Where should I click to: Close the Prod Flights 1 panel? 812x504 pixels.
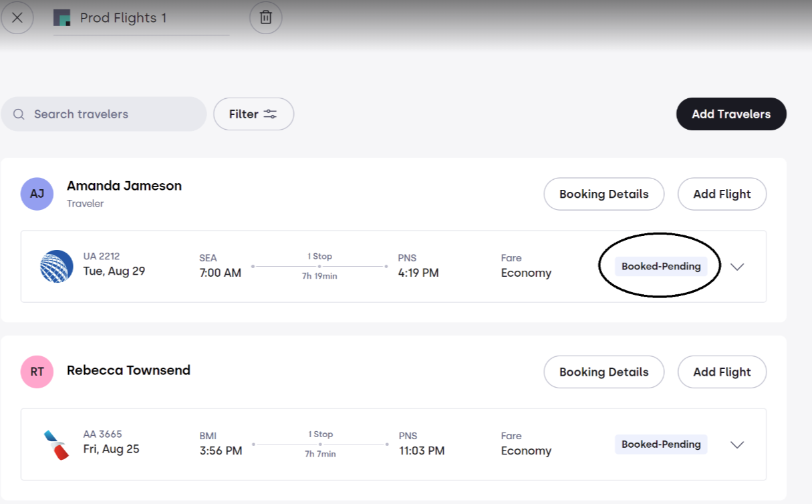coord(17,18)
